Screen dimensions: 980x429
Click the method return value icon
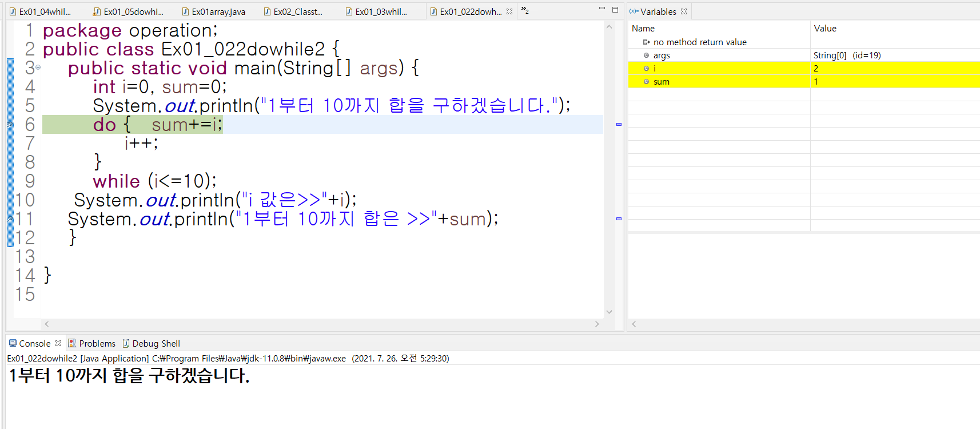click(647, 42)
